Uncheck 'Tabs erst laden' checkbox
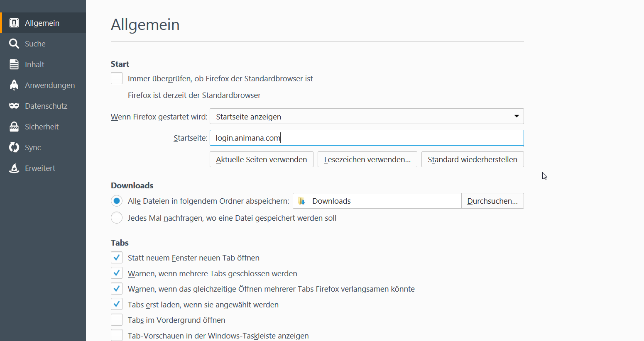Screen dimensions: 644x341 click(x=117, y=304)
